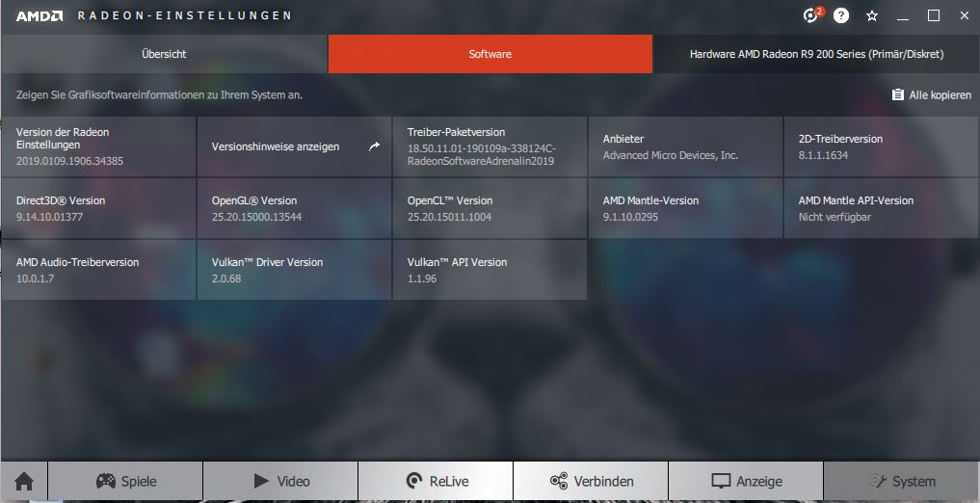The height and width of the screenshot is (503, 980).
Task: Open the Video section
Action: 280,481
